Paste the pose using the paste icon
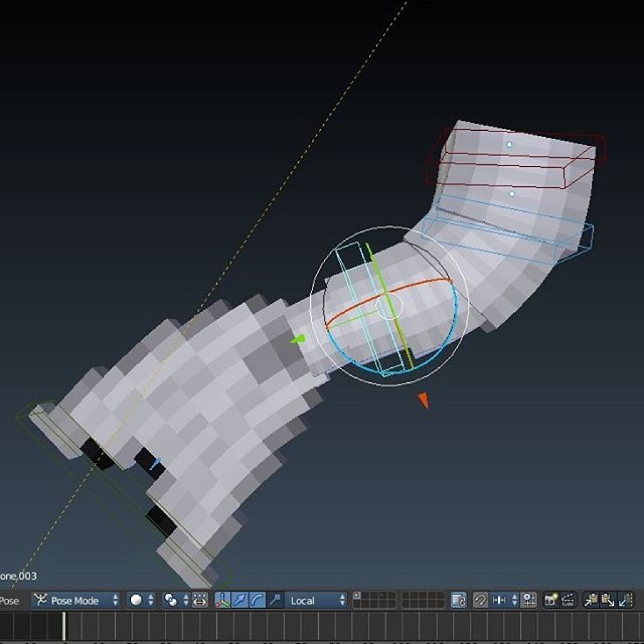This screenshot has width=644, height=644. pyautogui.click(x=608, y=599)
